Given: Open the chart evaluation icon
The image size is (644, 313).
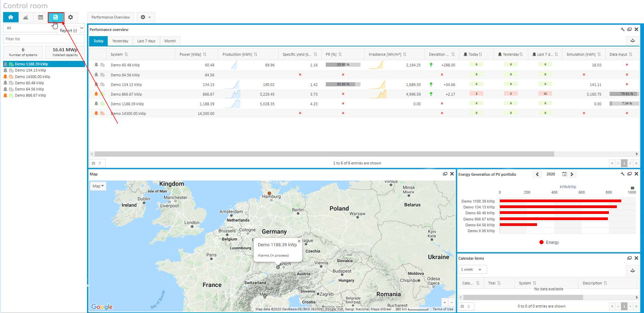Looking at the screenshot, I should 25,17.
